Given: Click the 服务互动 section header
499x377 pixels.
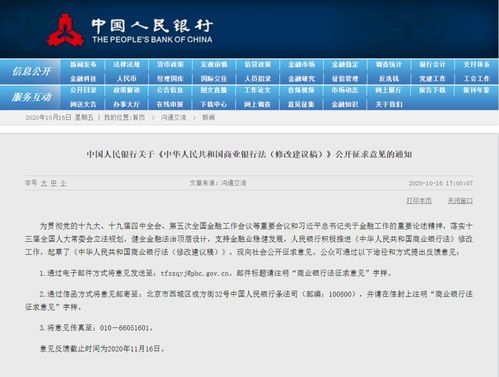Looking at the screenshot, I should (31, 97).
